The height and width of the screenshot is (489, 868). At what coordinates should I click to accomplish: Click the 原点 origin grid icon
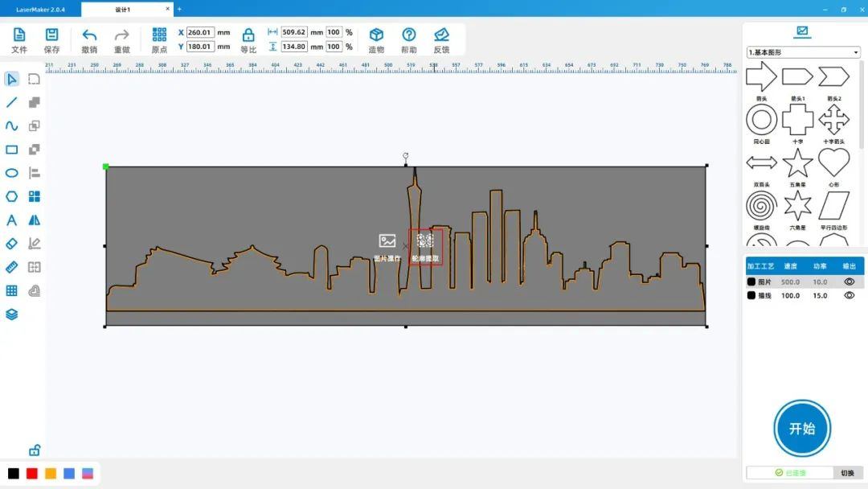tap(159, 35)
